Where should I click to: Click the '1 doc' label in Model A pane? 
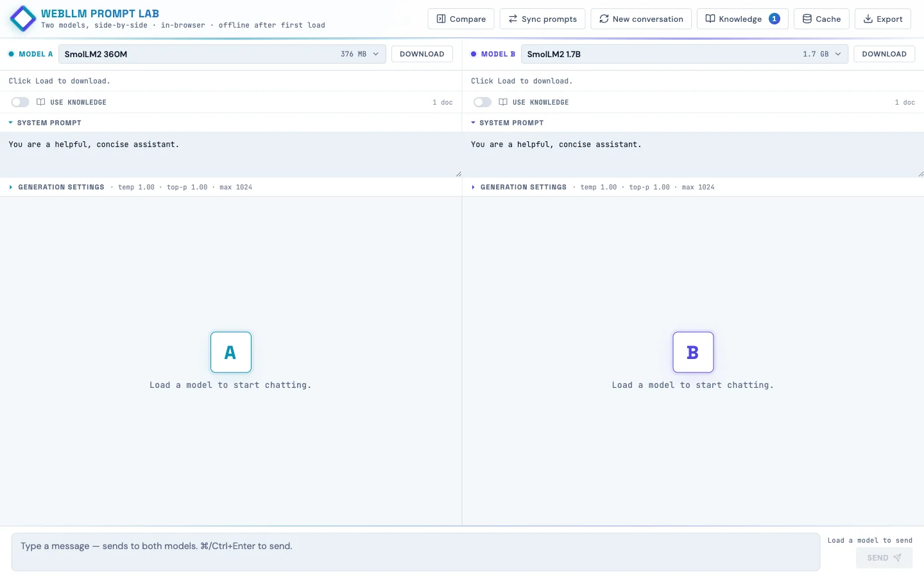[443, 102]
